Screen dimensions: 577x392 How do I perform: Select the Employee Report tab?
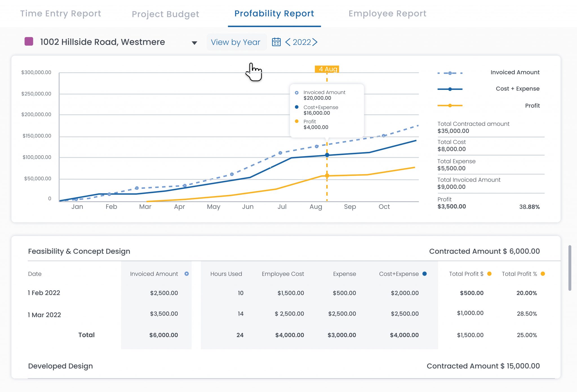point(387,14)
